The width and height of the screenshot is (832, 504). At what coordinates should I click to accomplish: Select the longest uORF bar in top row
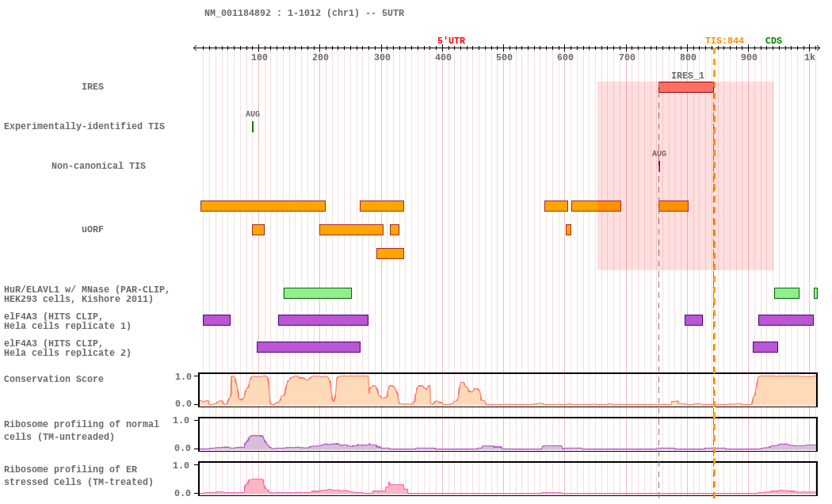tap(262, 206)
